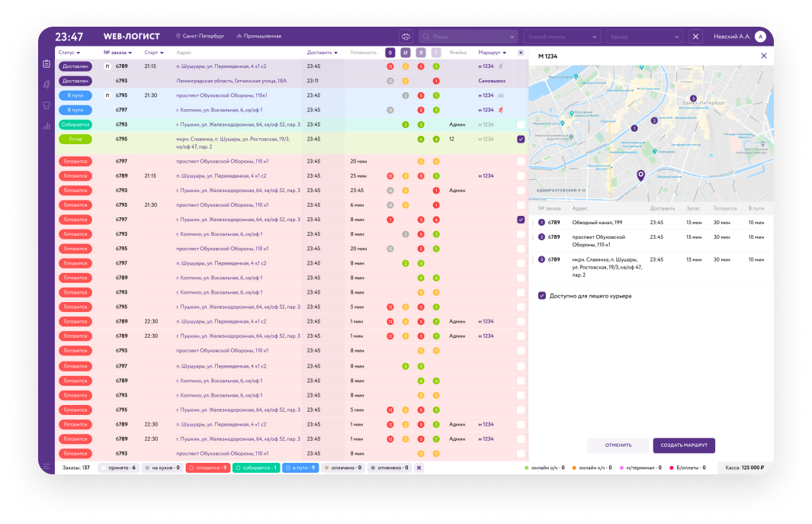Viewport: 812px width, 524px height.
Task: Click the user avatar 'A' icon
Action: click(760, 37)
